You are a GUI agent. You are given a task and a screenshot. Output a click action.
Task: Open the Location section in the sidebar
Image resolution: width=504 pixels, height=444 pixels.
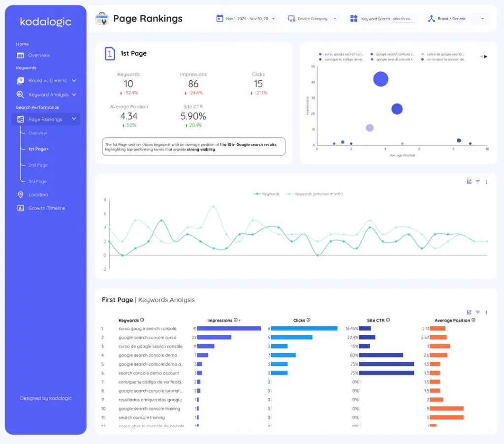click(x=38, y=194)
